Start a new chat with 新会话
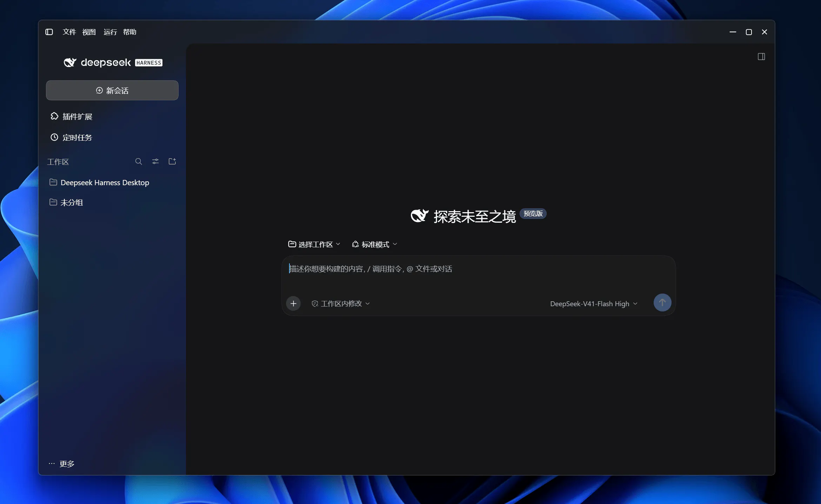This screenshot has height=504, width=821. [x=112, y=90]
